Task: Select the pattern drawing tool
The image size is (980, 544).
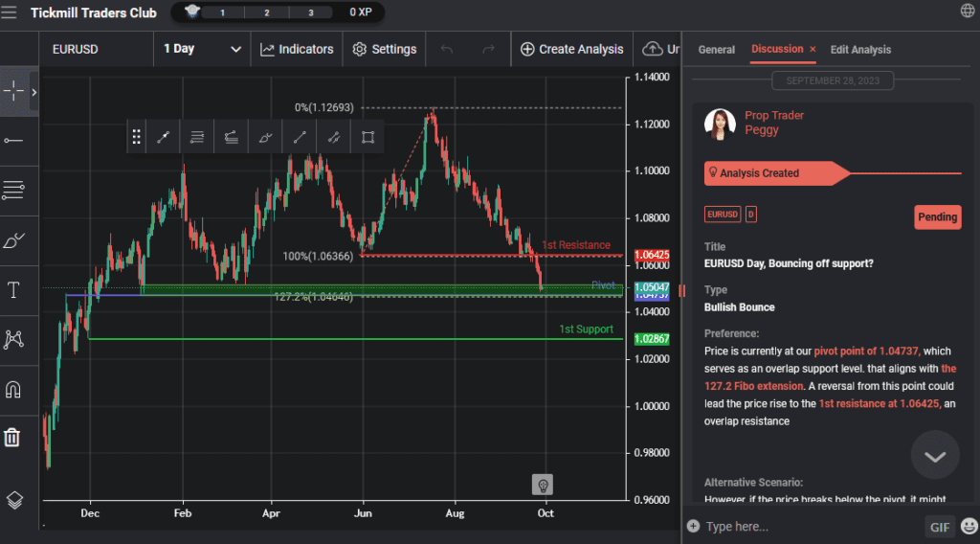Action: 13,340
